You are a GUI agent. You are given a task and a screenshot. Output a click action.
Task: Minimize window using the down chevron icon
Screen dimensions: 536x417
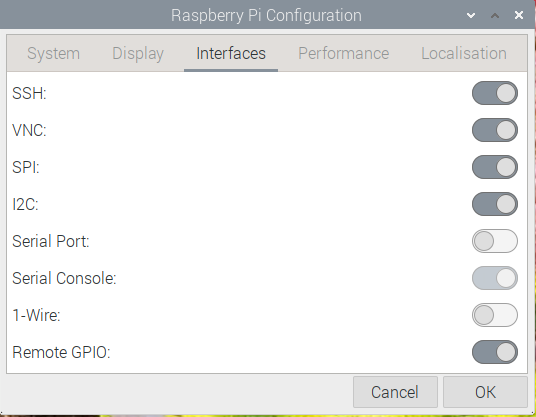pos(471,15)
